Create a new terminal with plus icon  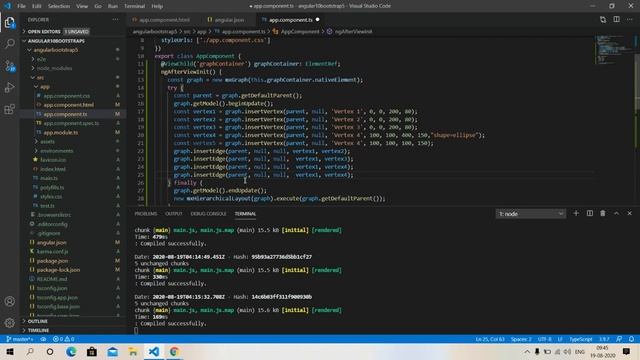point(576,213)
